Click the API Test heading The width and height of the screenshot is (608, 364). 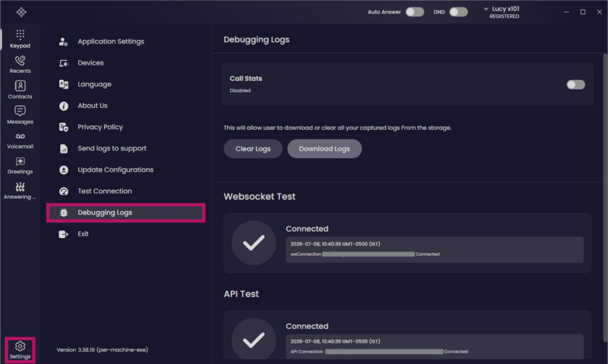pyautogui.click(x=241, y=294)
